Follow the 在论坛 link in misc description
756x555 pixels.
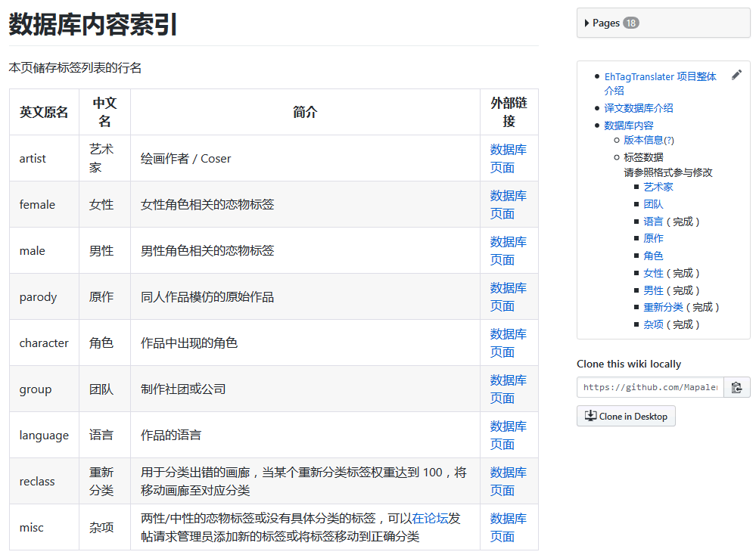430,519
